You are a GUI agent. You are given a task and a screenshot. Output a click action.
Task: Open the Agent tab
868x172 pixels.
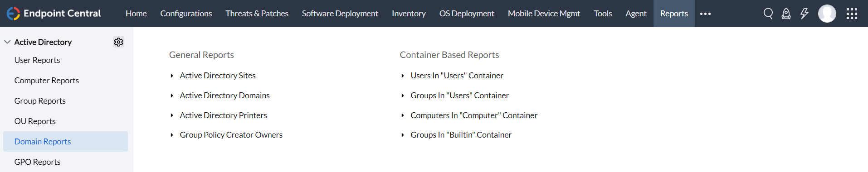(x=636, y=14)
